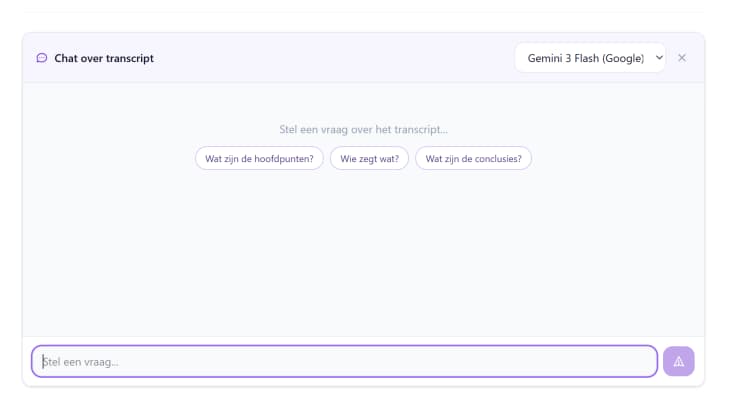Image resolution: width=731 pixels, height=400 pixels.
Task: Pick the 'Wat zijn de conclusies?' suggestion
Action: tap(473, 159)
